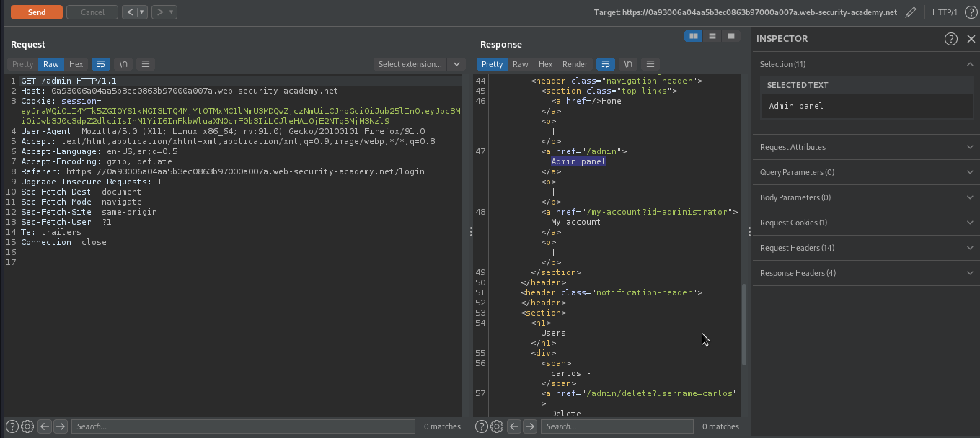This screenshot has height=438, width=980.
Task: Open Request search settings gear
Action: [x=27, y=426]
